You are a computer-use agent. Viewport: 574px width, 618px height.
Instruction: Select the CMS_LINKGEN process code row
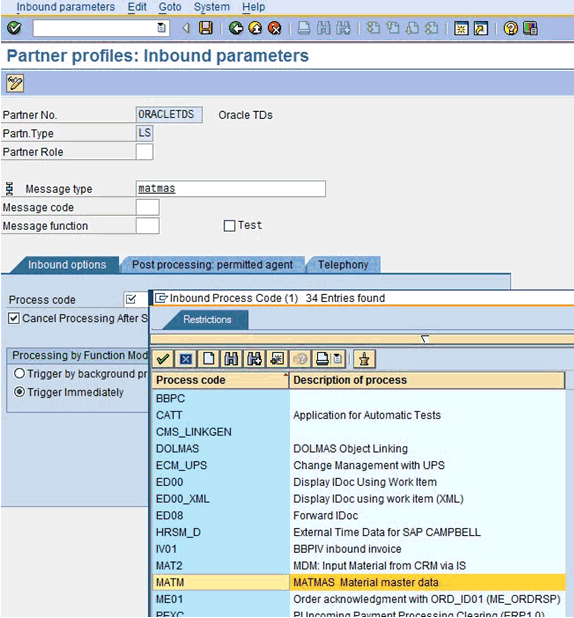[x=359, y=432]
